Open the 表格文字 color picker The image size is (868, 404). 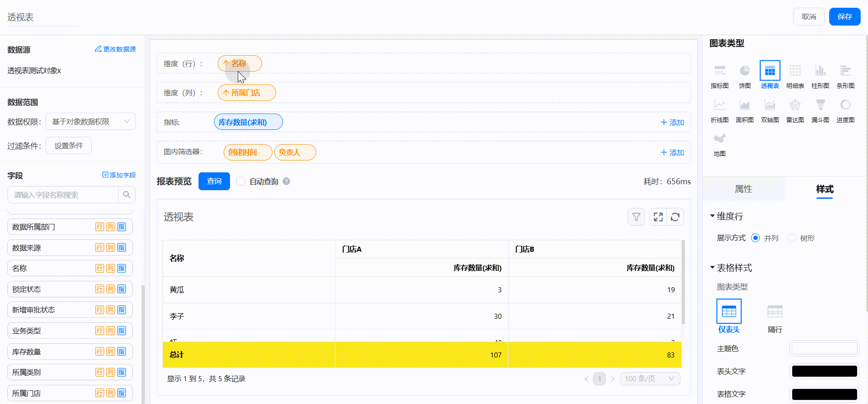pyautogui.click(x=824, y=394)
